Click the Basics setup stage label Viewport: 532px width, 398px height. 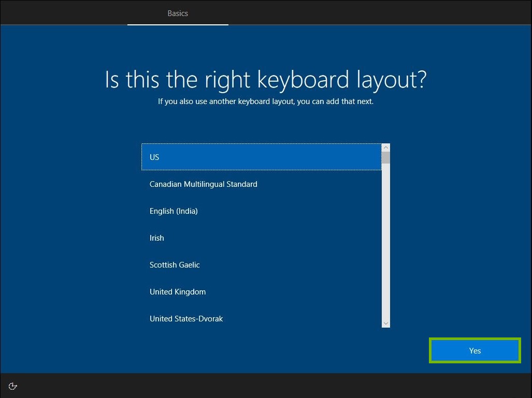178,13
